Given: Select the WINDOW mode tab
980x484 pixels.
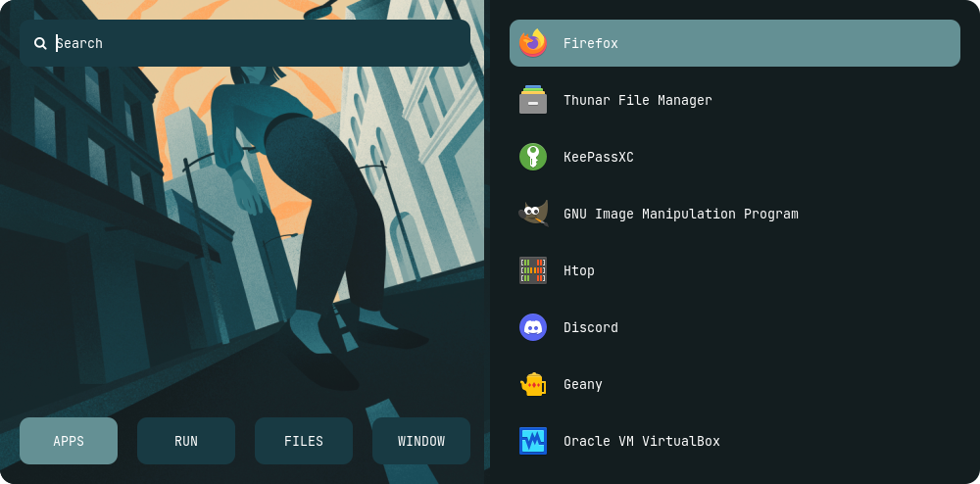Looking at the screenshot, I should point(421,441).
